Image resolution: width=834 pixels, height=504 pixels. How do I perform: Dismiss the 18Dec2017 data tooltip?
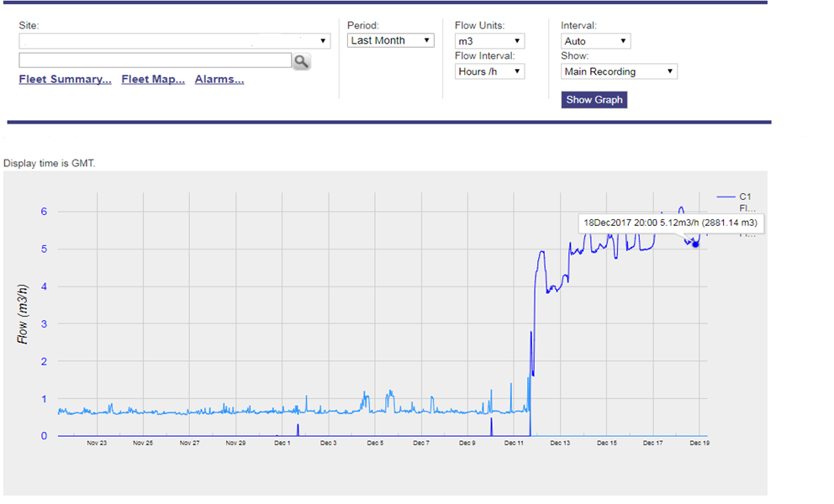(669, 223)
